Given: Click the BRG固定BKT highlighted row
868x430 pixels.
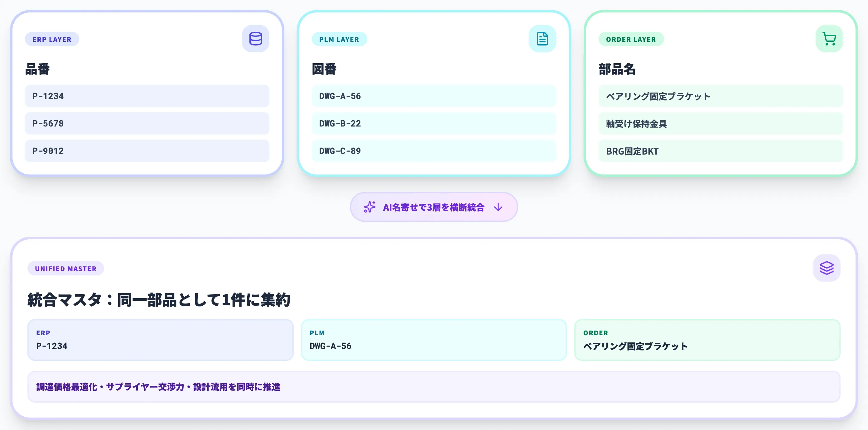Looking at the screenshot, I should (x=721, y=151).
